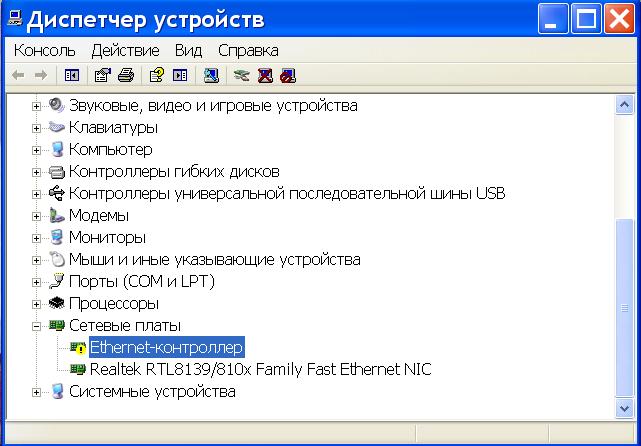This screenshot has height=446, width=641.
Task: Open the Справка menu
Action: click(248, 51)
